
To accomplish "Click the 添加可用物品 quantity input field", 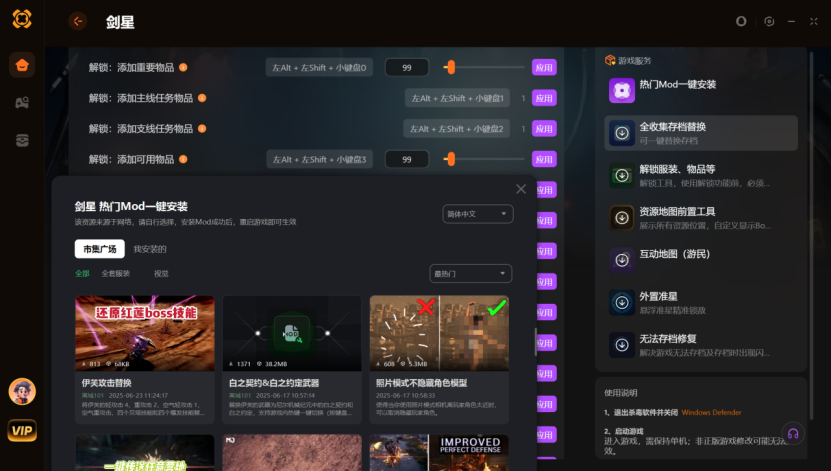I will [407, 159].
